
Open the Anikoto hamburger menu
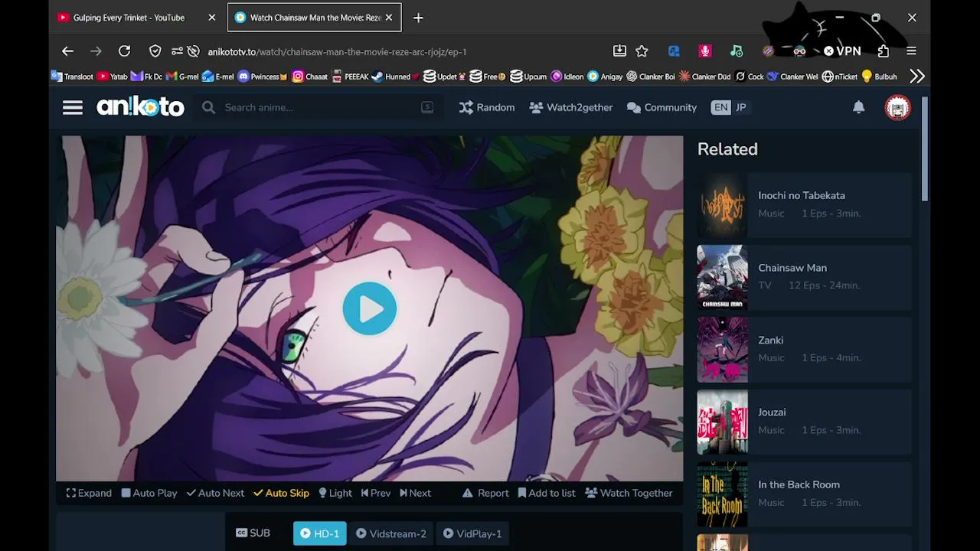coord(73,108)
